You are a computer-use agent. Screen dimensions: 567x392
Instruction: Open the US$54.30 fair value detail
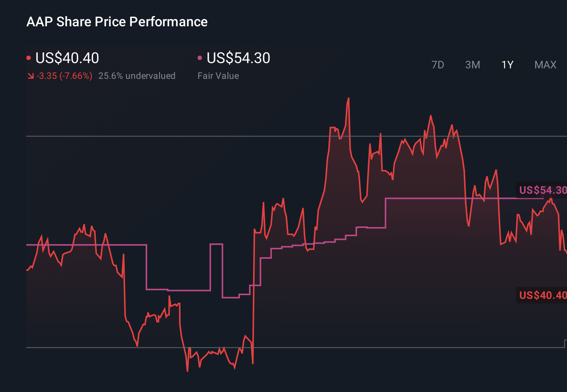click(x=238, y=58)
